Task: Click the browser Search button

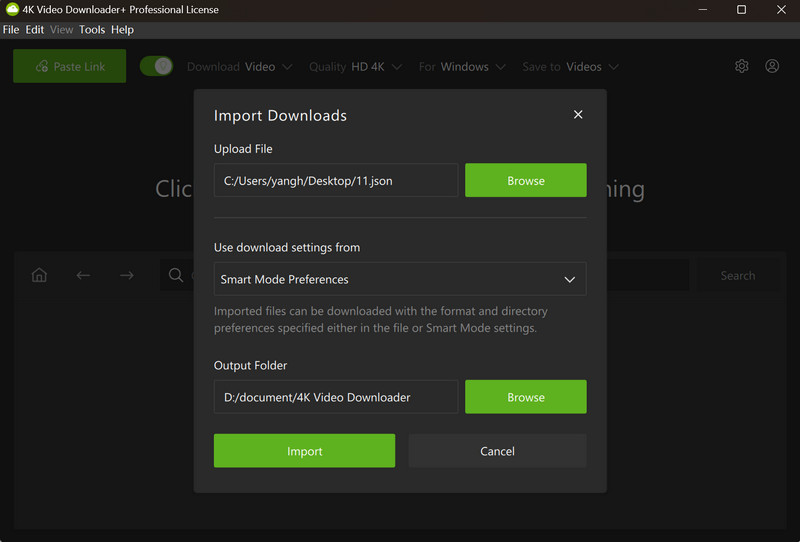Action: pyautogui.click(x=738, y=275)
